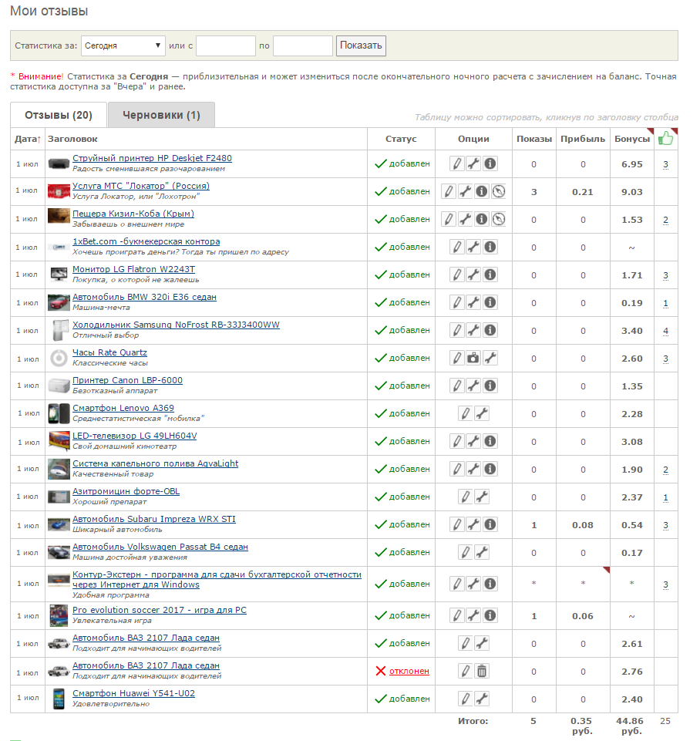Screen dimensions: 700x741
Task: Sort reviews by Дата column header
Action: pos(28,139)
